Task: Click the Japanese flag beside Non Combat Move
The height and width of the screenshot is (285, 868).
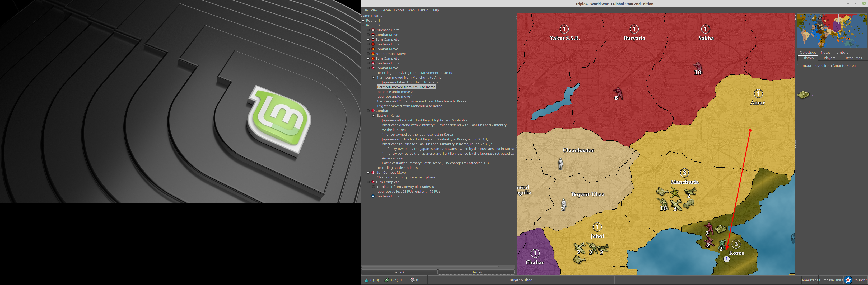Action: [x=373, y=173]
